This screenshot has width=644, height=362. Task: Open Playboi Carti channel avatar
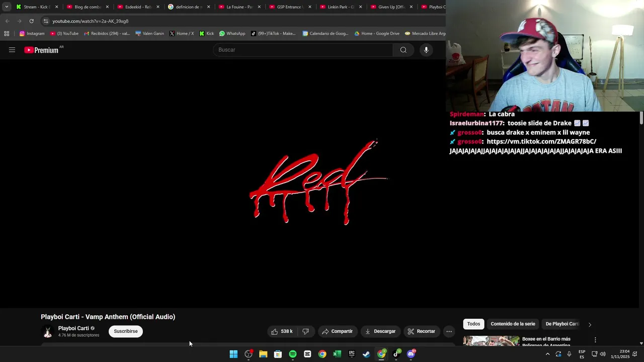(48, 331)
